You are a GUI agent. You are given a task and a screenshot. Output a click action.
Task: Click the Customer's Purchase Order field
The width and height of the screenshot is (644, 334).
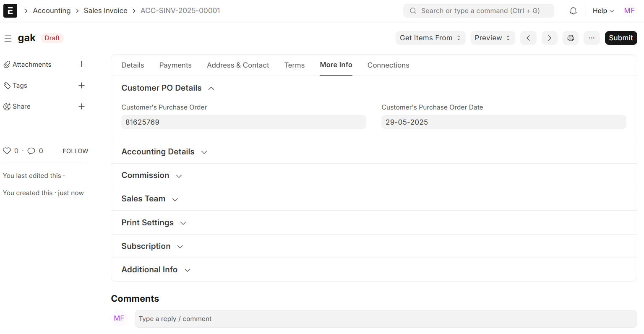pos(243,122)
